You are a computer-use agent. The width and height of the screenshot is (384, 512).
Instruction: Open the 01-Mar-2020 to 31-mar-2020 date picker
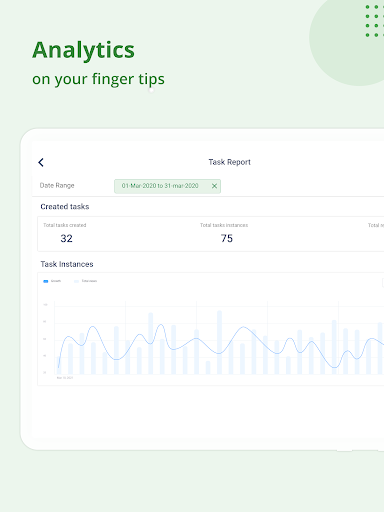160,186
